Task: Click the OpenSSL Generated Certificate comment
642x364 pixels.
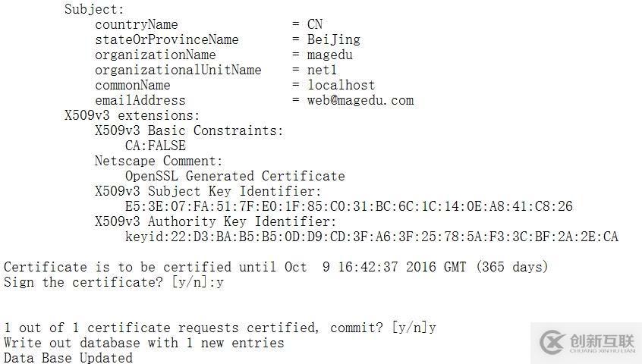Action: (234, 176)
